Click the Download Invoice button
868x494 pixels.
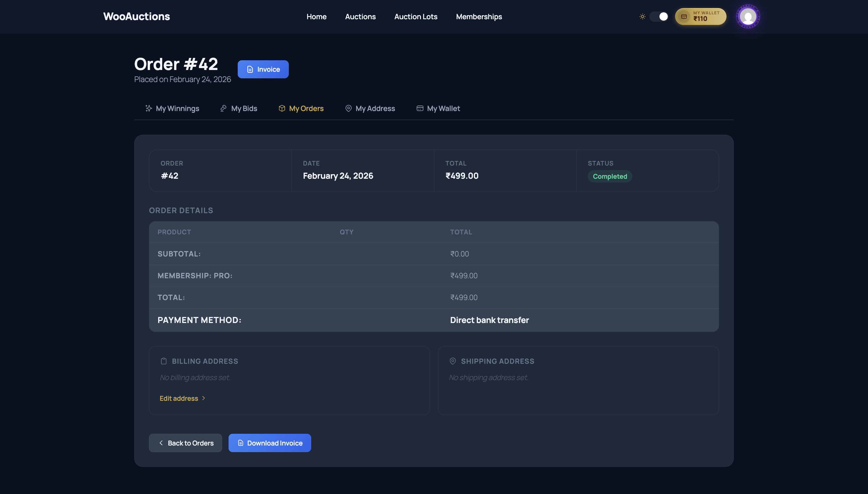click(x=270, y=443)
